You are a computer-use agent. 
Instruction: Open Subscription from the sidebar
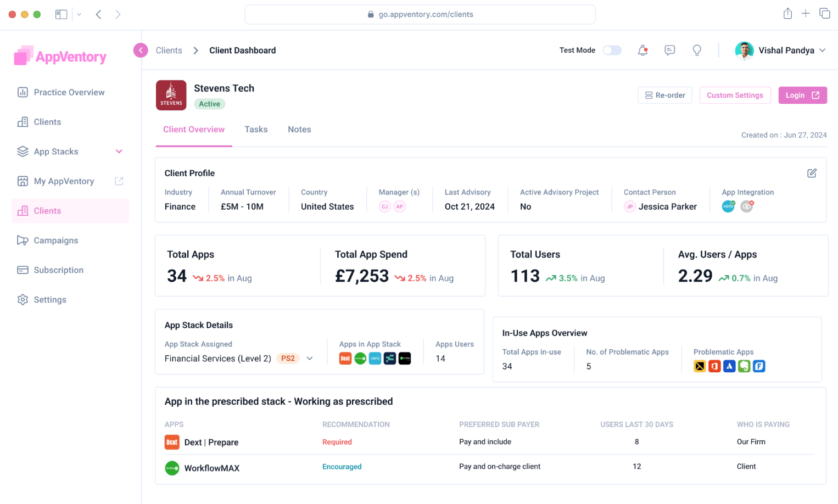pos(58,270)
